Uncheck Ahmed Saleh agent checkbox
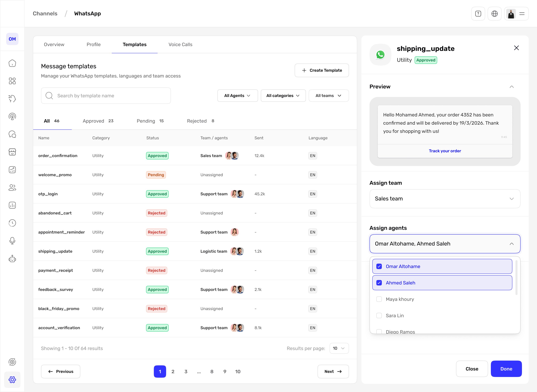 [x=379, y=283]
